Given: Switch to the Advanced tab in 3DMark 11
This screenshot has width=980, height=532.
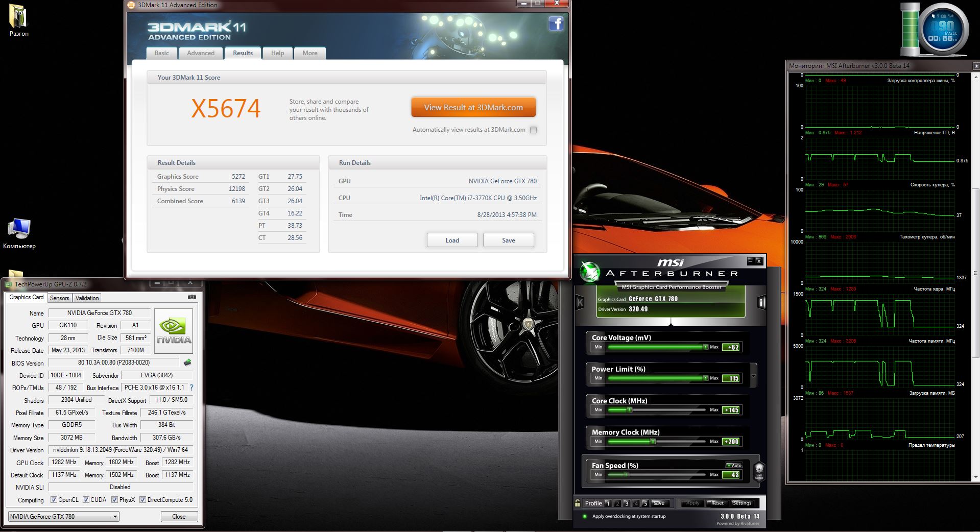Looking at the screenshot, I should tap(201, 53).
